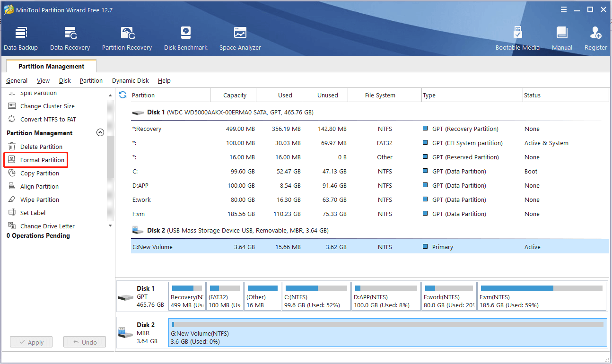This screenshot has width=612, height=364.
Task: Click the Disk 2 USB icon in list
Action: pos(138,230)
